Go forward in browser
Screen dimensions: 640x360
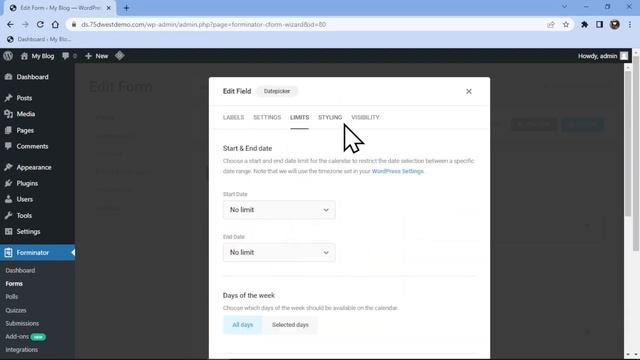[25, 24]
